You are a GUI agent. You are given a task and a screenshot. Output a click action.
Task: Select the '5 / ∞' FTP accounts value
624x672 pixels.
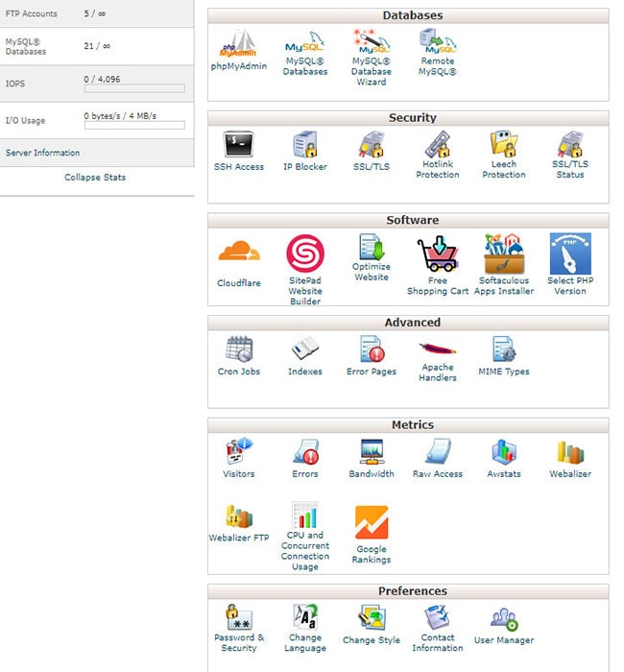pyautogui.click(x=95, y=13)
